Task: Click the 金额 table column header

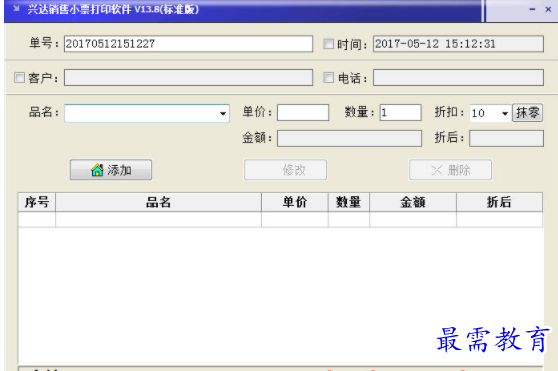Action: pyautogui.click(x=413, y=202)
